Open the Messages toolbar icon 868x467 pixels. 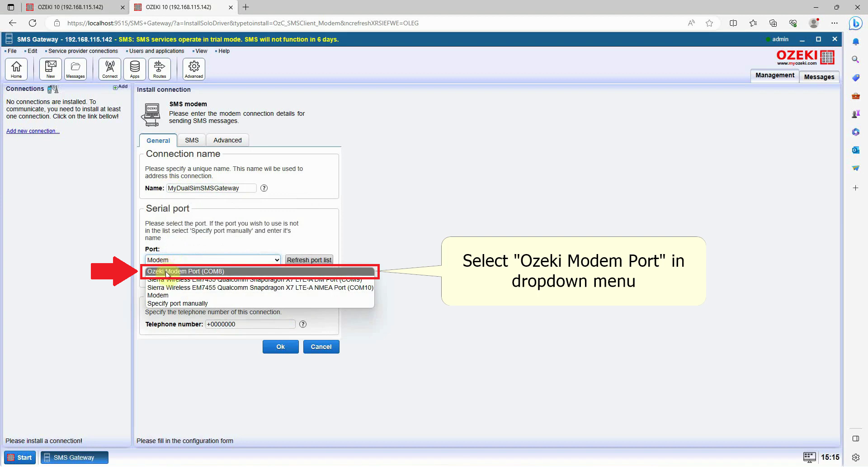coord(75,69)
